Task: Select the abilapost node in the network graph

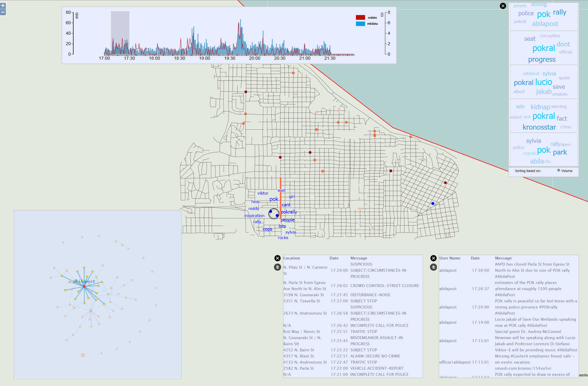Action: [x=84, y=287]
